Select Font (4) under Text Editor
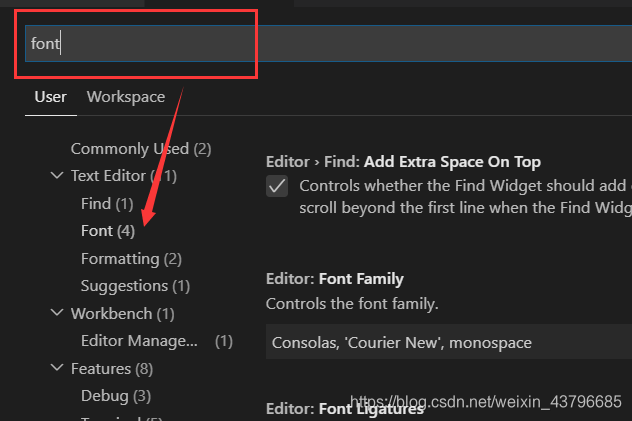This screenshot has height=421, width=632. point(108,231)
